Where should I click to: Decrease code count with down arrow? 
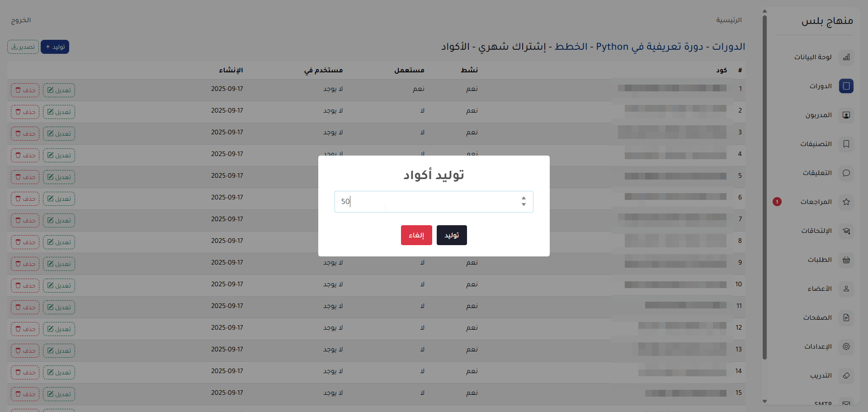click(x=524, y=205)
